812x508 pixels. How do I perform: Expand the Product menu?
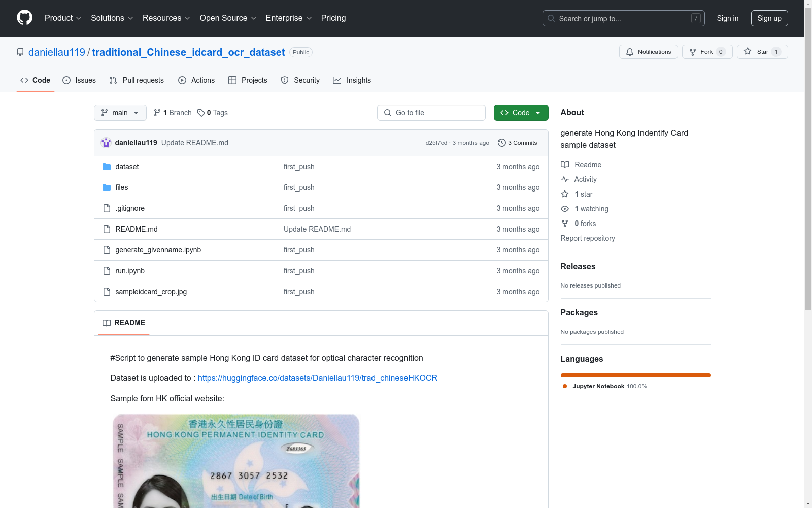pyautogui.click(x=63, y=18)
